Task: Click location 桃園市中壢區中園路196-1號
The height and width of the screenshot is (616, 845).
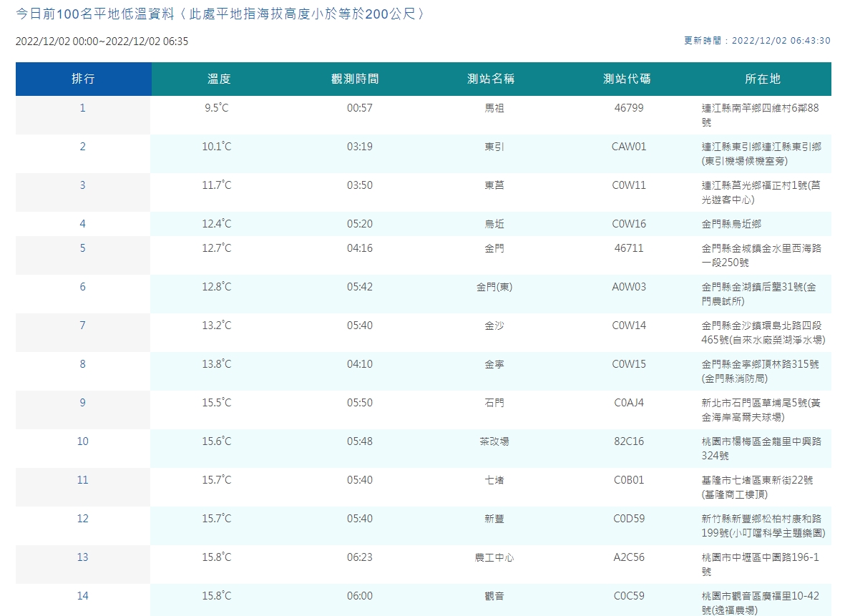Action: [x=760, y=564]
